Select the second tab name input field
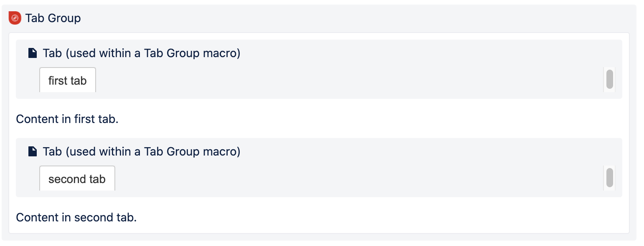 (x=77, y=178)
